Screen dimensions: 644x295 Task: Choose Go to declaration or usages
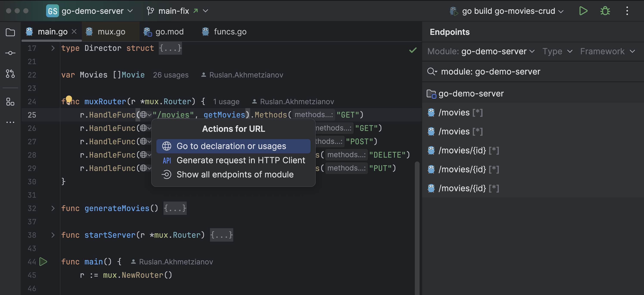[x=233, y=146]
